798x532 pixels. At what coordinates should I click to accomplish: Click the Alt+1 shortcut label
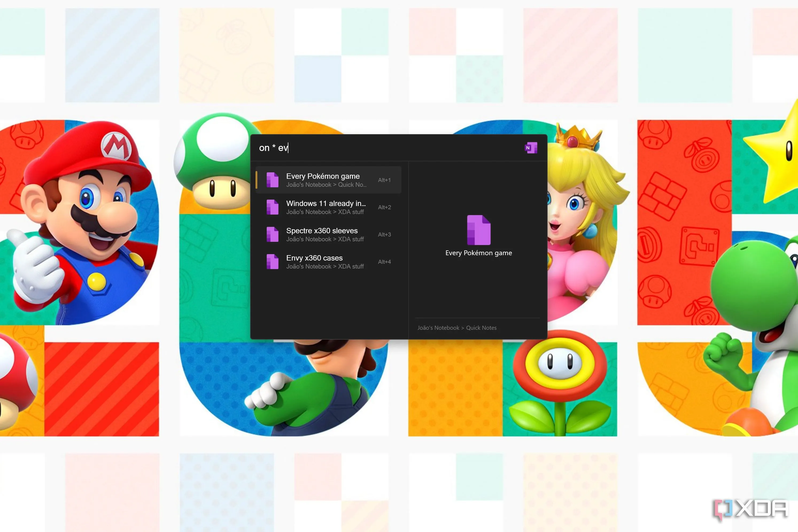[x=384, y=180]
